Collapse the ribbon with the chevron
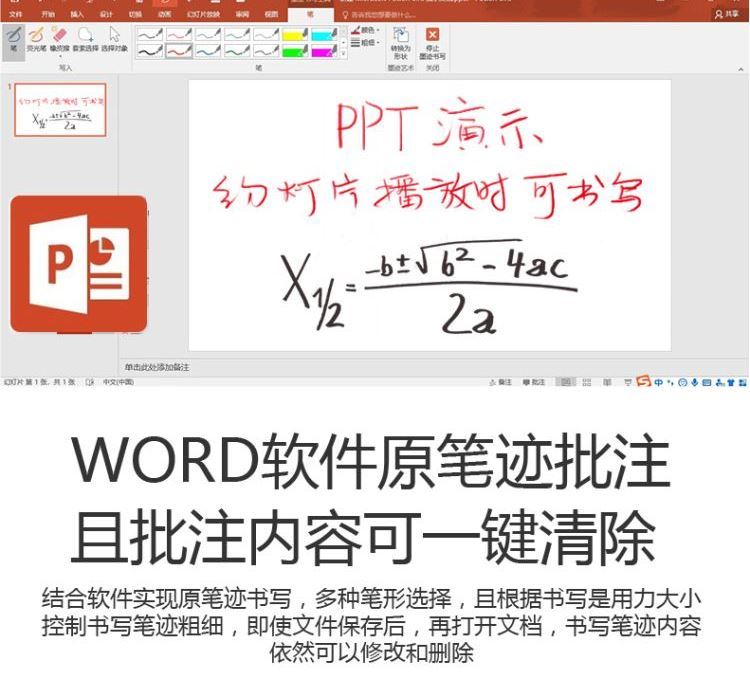The width and height of the screenshot is (750, 685). pos(740,69)
